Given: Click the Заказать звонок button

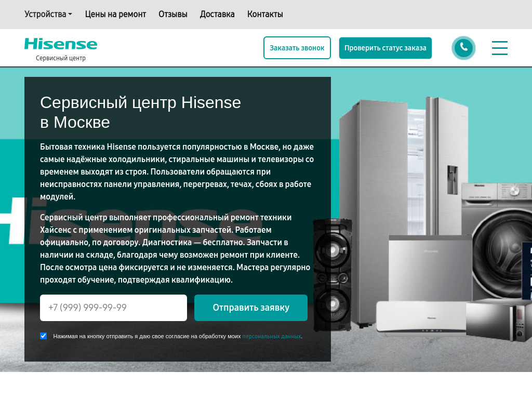Looking at the screenshot, I should pyautogui.click(x=297, y=48).
